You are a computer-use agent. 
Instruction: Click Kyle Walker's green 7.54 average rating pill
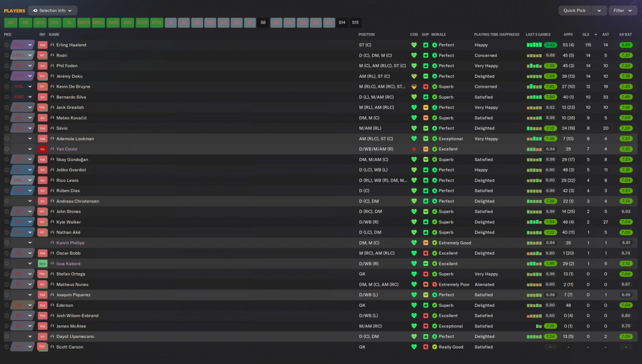coord(625,222)
